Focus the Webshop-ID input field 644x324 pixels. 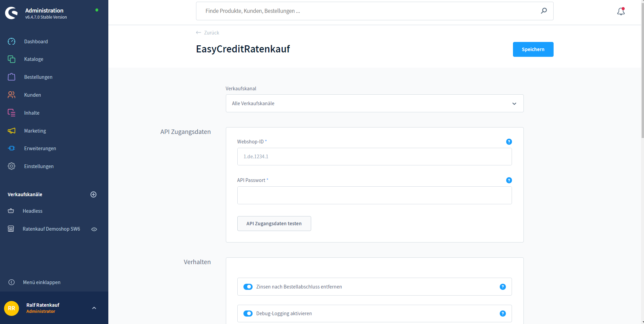pyautogui.click(x=374, y=157)
